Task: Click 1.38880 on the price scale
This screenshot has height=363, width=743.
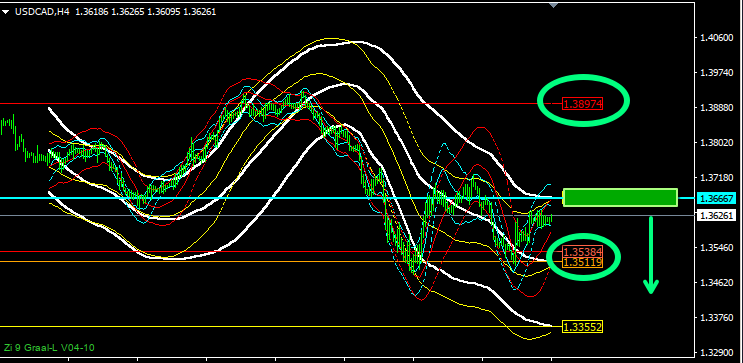Action: tap(717, 108)
